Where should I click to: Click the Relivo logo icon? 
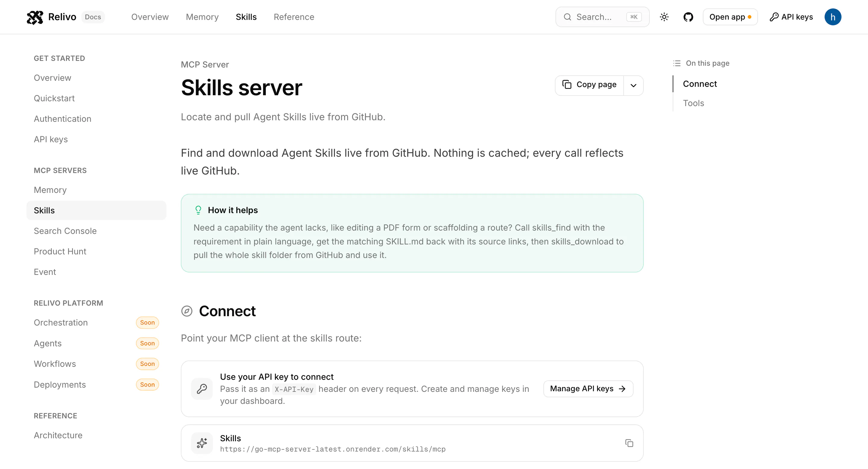35,17
